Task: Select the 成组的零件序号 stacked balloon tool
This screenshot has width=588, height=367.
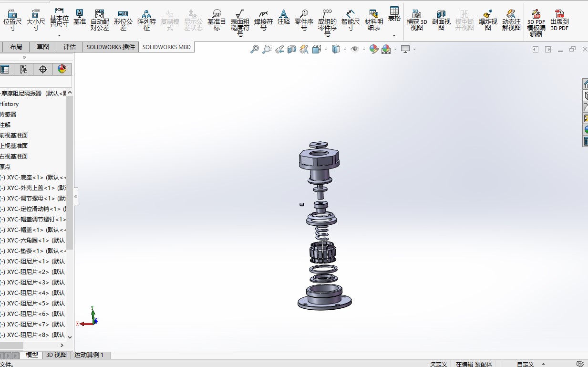Action: coord(327,22)
